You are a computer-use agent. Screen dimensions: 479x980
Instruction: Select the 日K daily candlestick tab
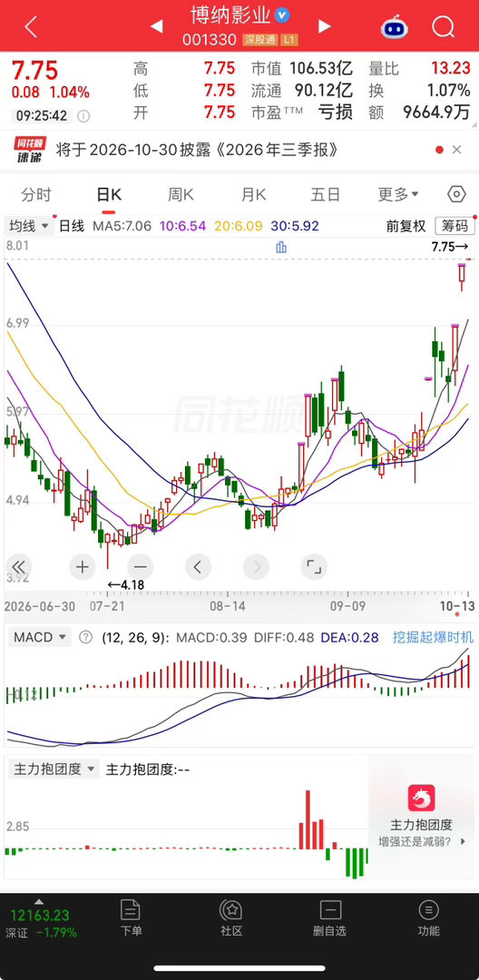[x=109, y=194]
